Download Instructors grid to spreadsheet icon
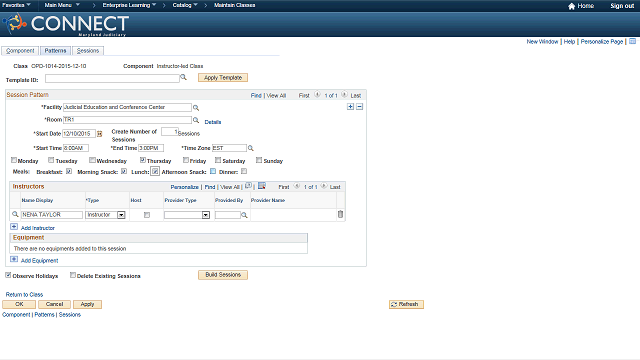The height and width of the screenshot is (360, 640). pyautogui.click(x=262, y=186)
